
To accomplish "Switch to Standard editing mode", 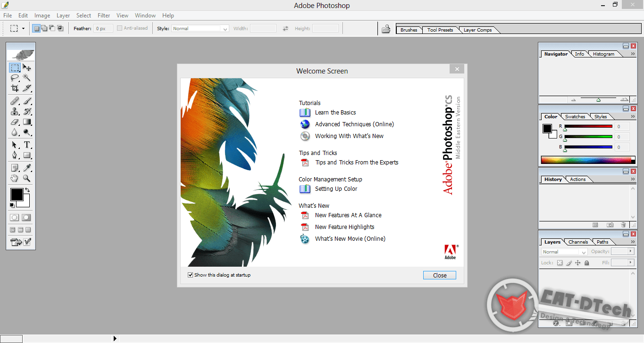I will tap(15, 217).
